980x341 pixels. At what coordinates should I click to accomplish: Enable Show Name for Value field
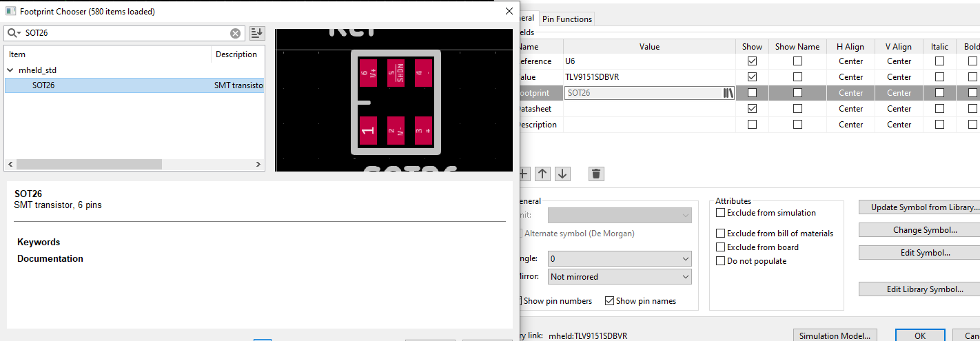tap(797, 77)
